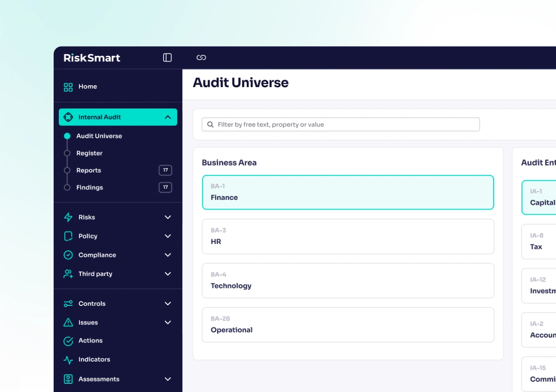Focus the filter by free text field
This screenshot has width=556, height=392.
point(341,125)
